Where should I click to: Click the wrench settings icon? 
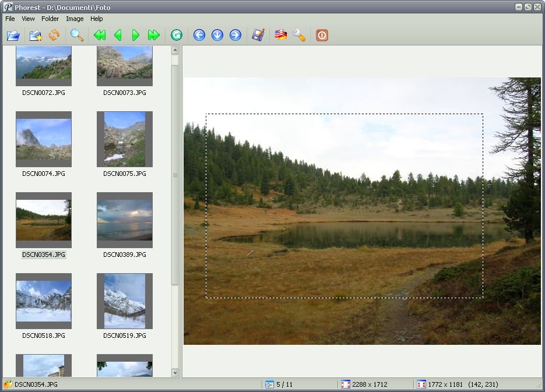pyautogui.click(x=299, y=36)
